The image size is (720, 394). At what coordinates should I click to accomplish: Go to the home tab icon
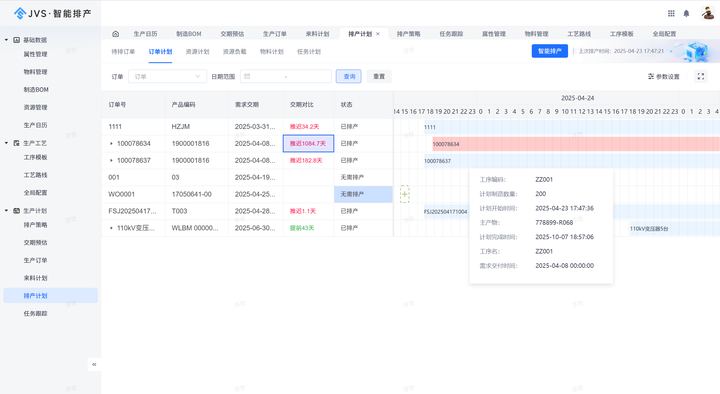tap(116, 34)
